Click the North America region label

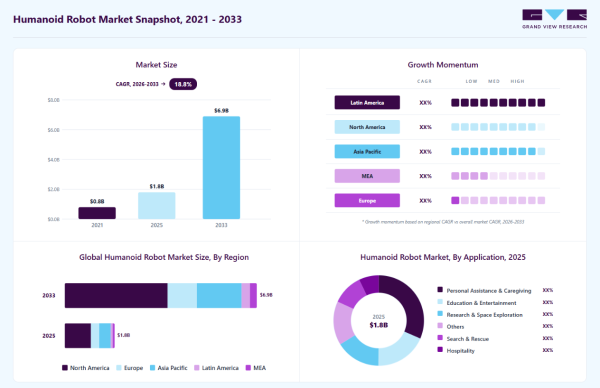coord(367,127)
